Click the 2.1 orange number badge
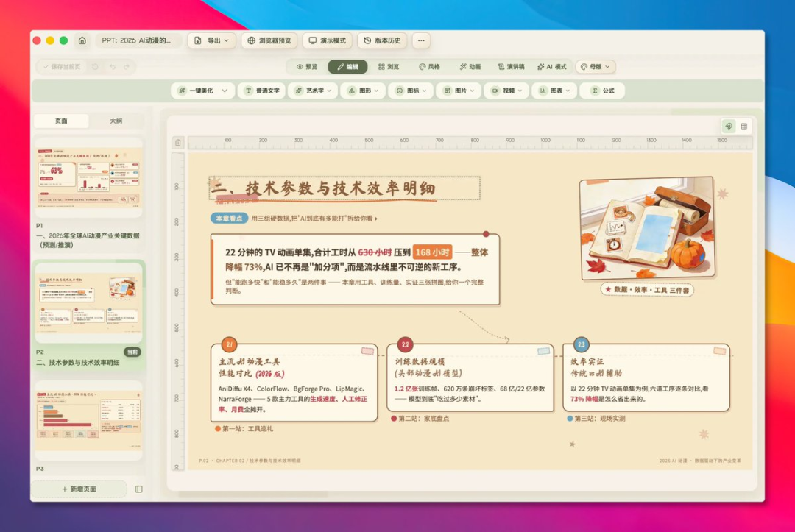 click(229, 344)
